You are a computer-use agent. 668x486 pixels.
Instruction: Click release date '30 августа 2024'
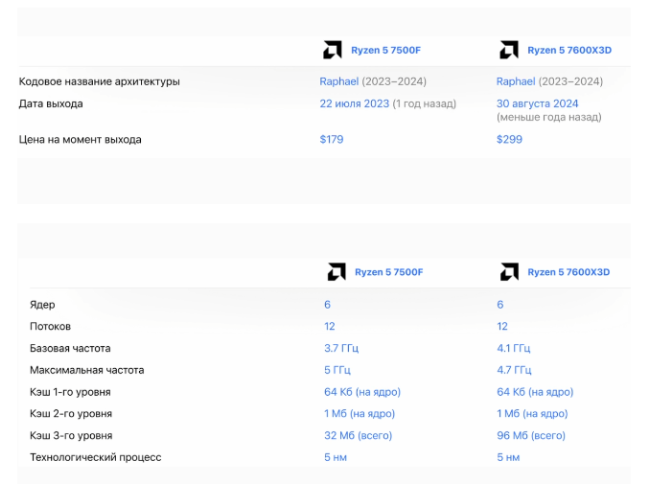[x=537, y=104]
